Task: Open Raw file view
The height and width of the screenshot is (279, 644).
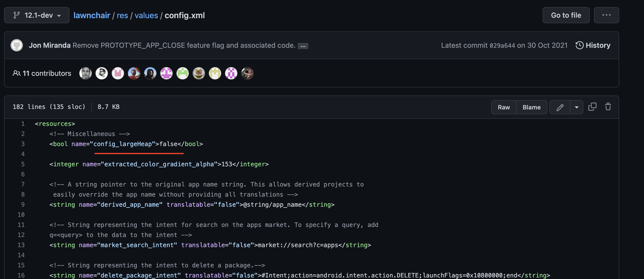Action: click(x=504, y=107)
